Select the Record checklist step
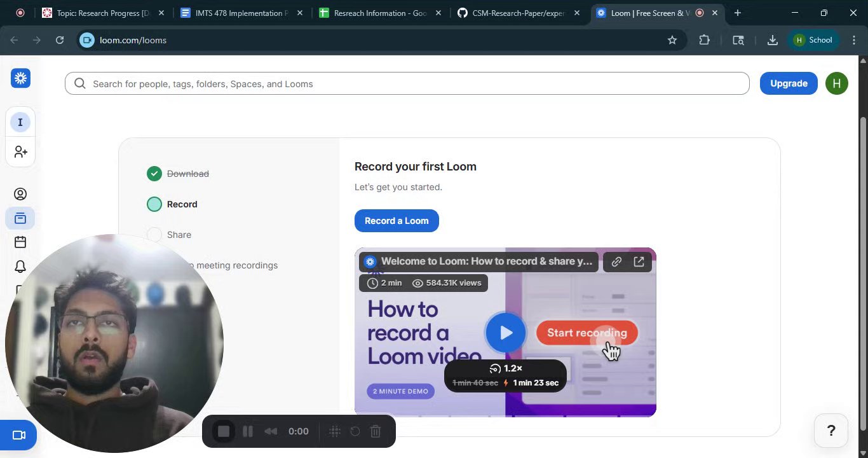The height and width of the screenshot is (458, 868). coord(172,204)
